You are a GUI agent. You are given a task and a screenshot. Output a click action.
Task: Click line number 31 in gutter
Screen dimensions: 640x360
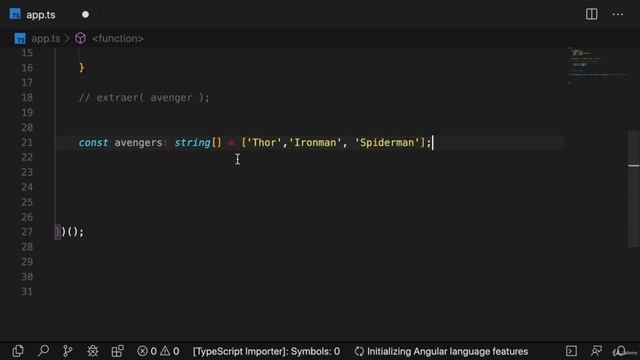[27, 291]
